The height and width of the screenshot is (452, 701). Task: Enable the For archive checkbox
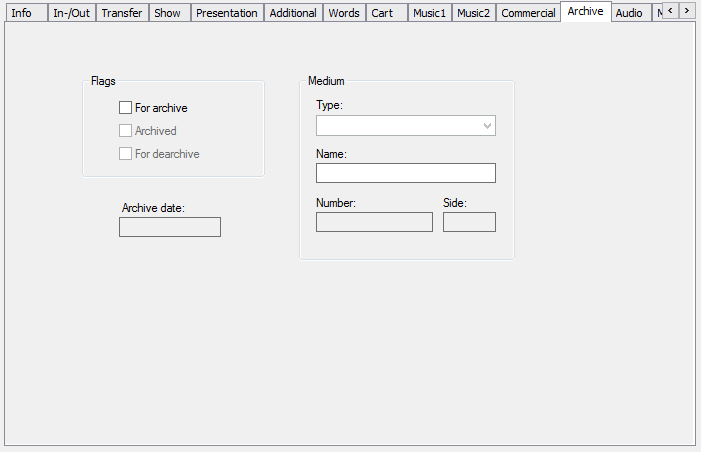(x=126, y=108)
